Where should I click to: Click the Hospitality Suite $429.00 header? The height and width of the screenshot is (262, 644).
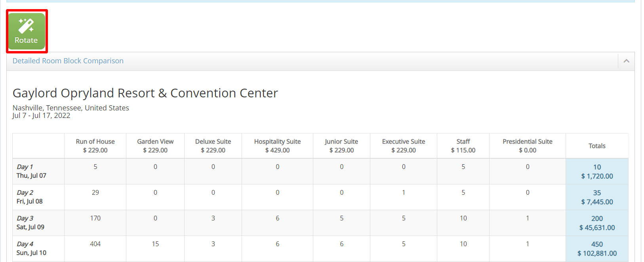click(277, 146)
